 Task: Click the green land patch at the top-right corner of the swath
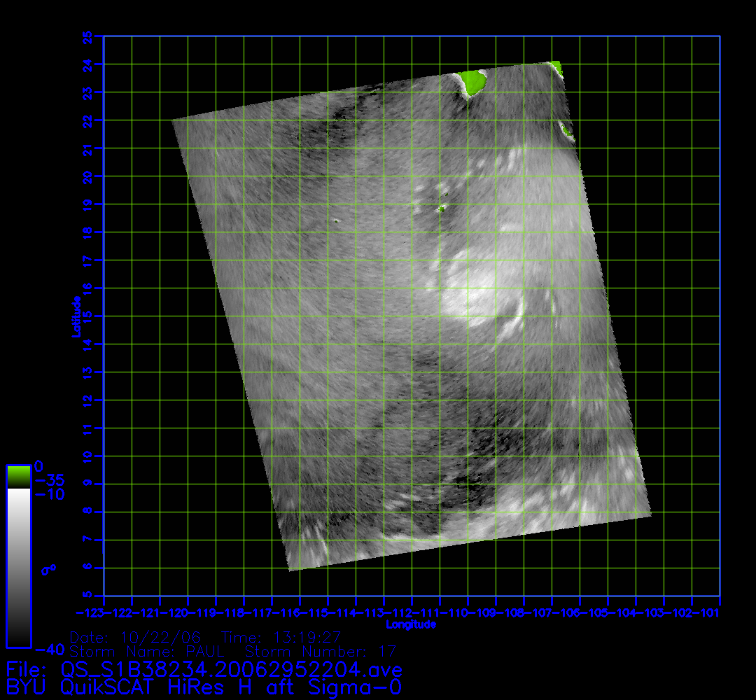pyautogui.click(x=556, y=67)
